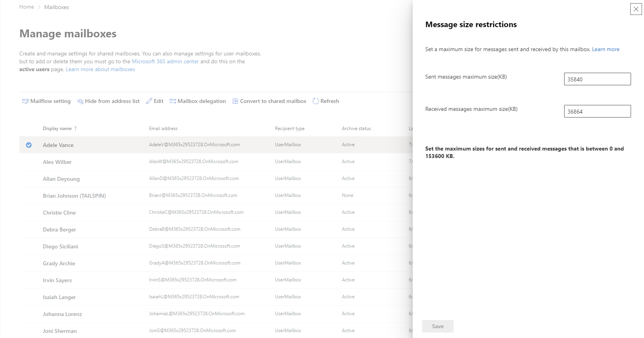Sort by Display name arrow
This screenshot has height=338, width=644.
[76, 129]
